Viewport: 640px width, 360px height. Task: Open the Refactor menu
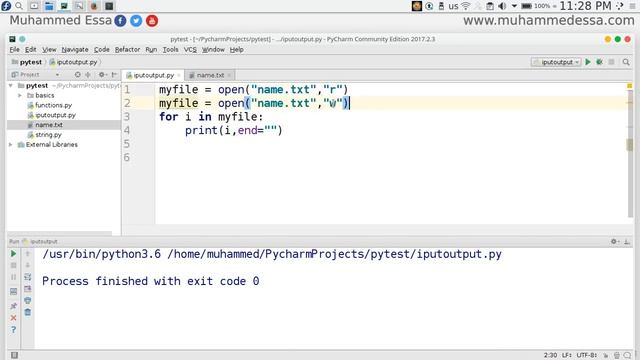[x=127, y=49]
